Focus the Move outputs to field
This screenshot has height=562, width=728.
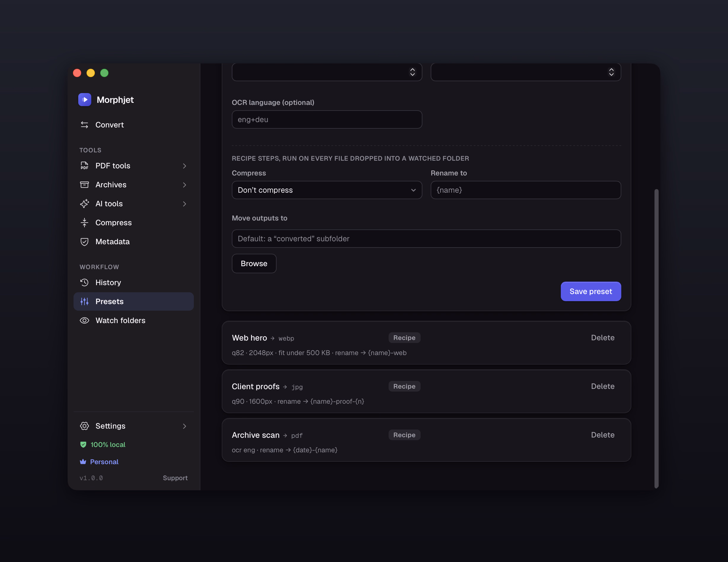click(426, 239)
